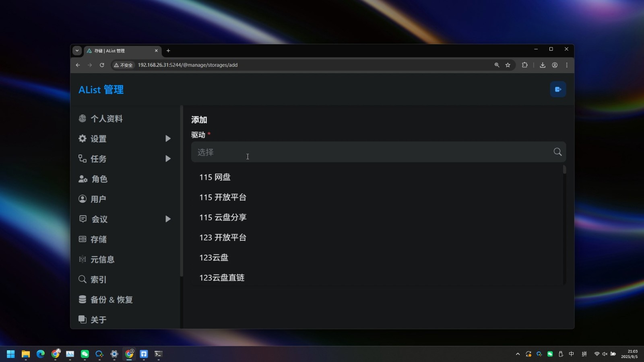The height and width of the screenshot is (362, 644).
Task: Click the search magnifier in driver field
Action: (557, 152)
